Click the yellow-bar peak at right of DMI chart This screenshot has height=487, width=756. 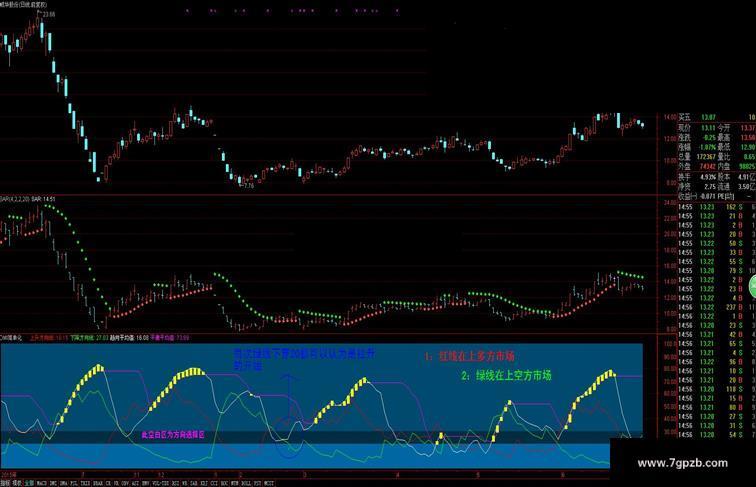[610, 373]
